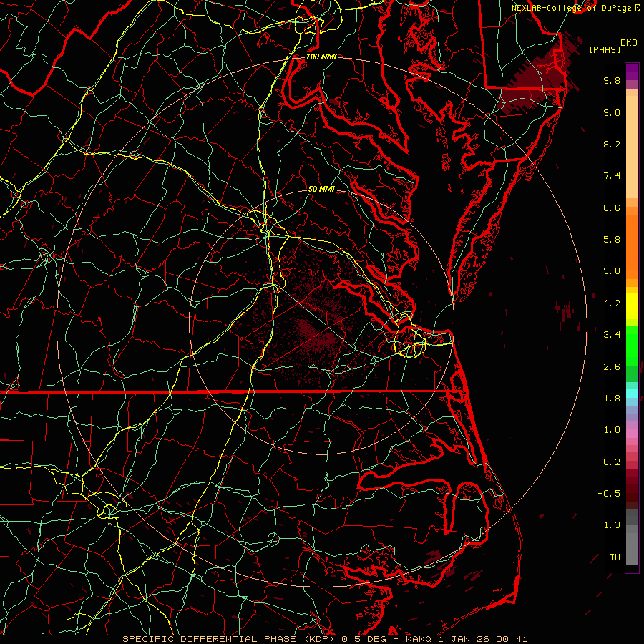Click the 0.2 value on the scale
This screenshot has width=644, height=644.
point(612,462)
